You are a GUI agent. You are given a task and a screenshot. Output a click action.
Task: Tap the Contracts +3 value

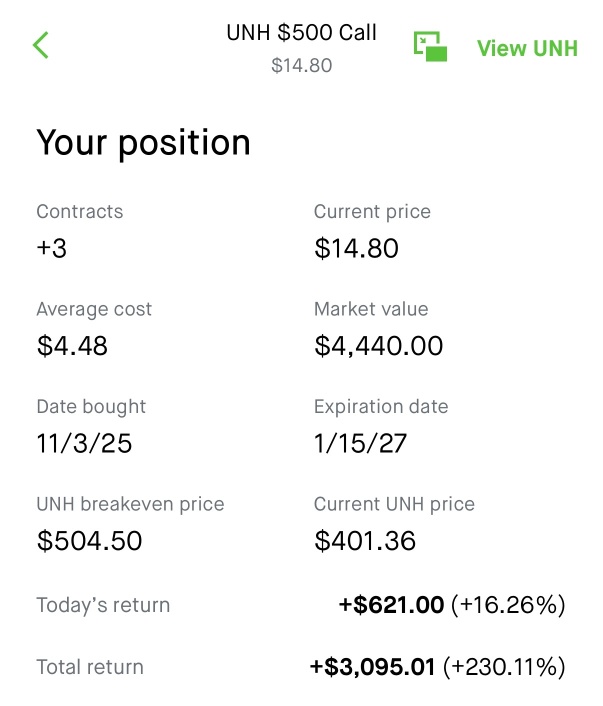click(52, 249)
